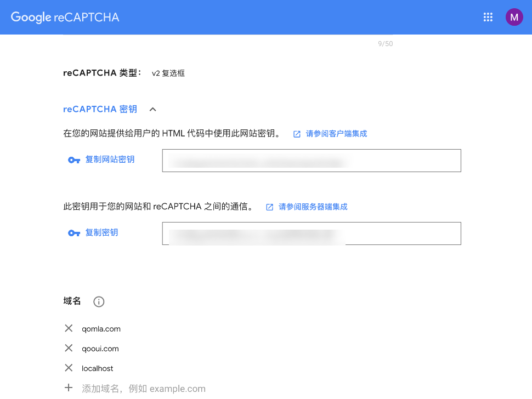Click the localhost domain text
The width and height of the screenshot is (532, 399).
tap(98, 368)
